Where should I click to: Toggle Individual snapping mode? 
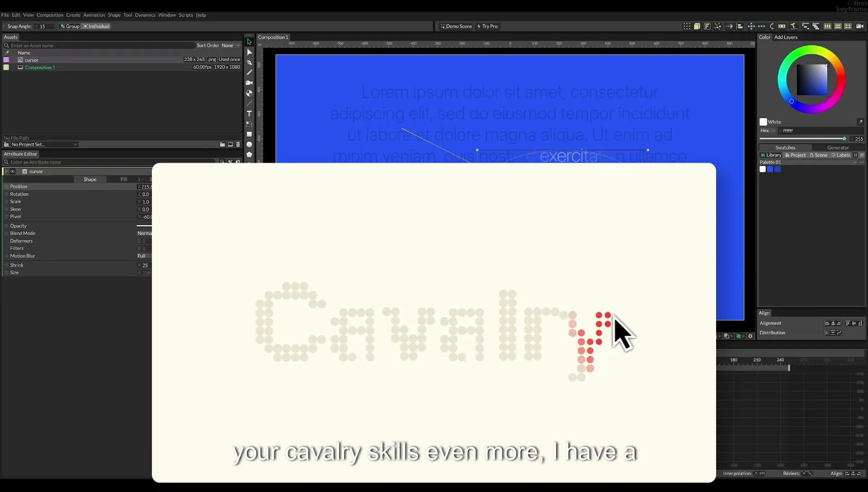pyautogui.click(x=96, y=26)
